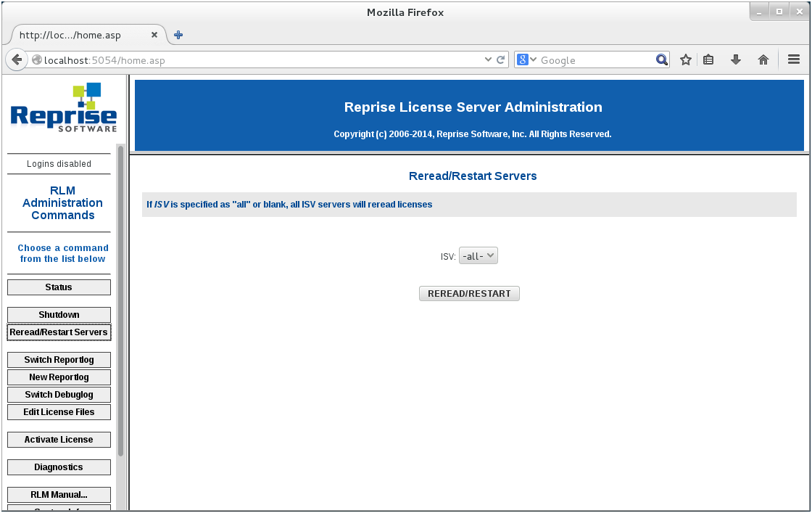
Task: Expand the ISV dropdown set to -all-
Action: (478, 255)
